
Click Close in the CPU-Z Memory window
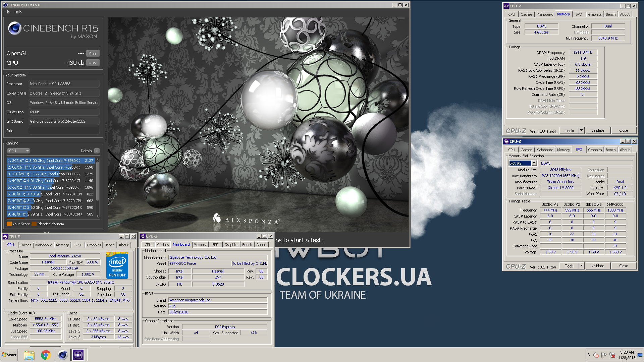(624, 130)
